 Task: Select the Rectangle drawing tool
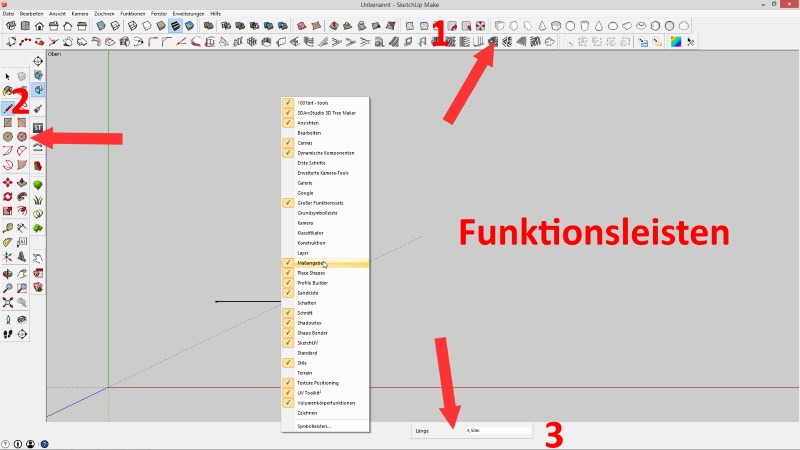point(8,121)
